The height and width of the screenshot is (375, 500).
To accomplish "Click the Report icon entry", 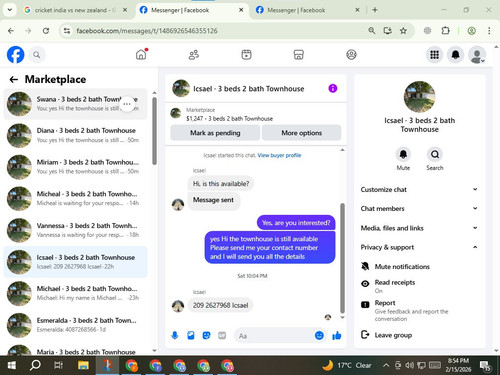I will [x=365, y=304].
